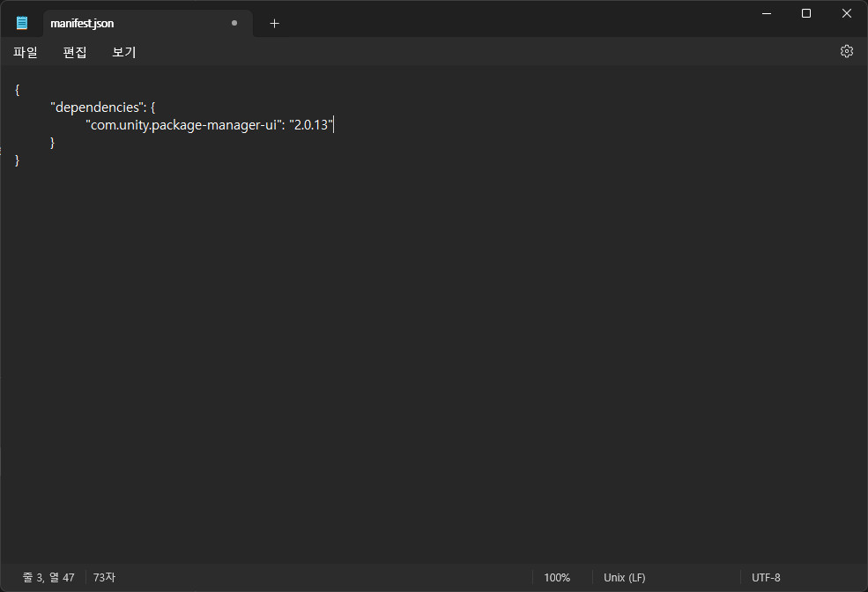The height and width of the screenshot is (592, 868).
Task: Click the final closing brace on last line
Action: pyautogui.click(x=18, y=160)
